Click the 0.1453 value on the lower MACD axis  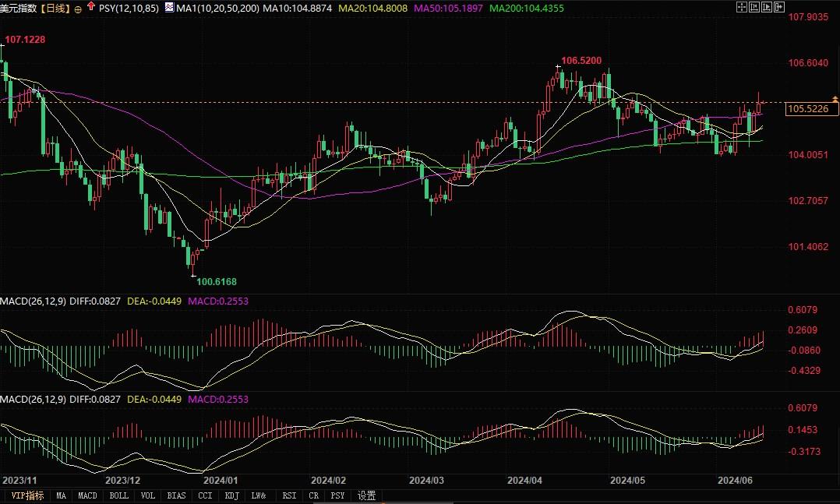click(x=803, y=429)
